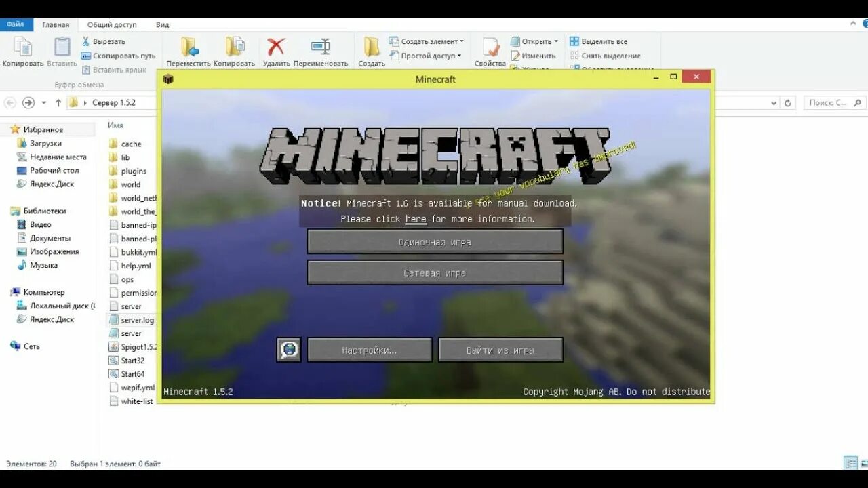Click Quit Game (Выйти из игры)
Viewport: 868px width, 488px height.
point(500,350)
